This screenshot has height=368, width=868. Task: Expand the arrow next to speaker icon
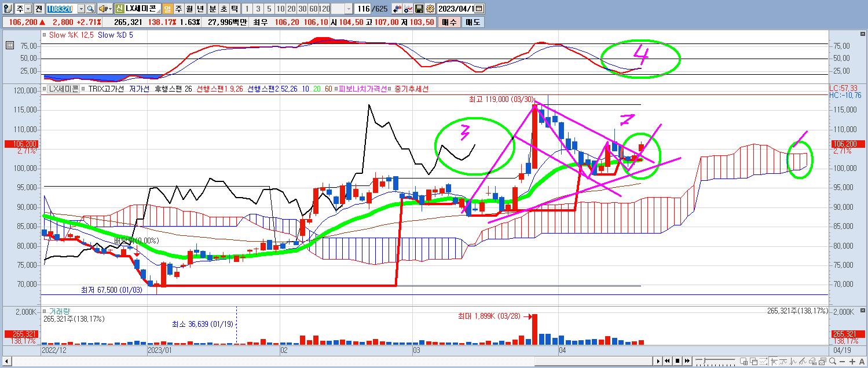coord(110,9)
